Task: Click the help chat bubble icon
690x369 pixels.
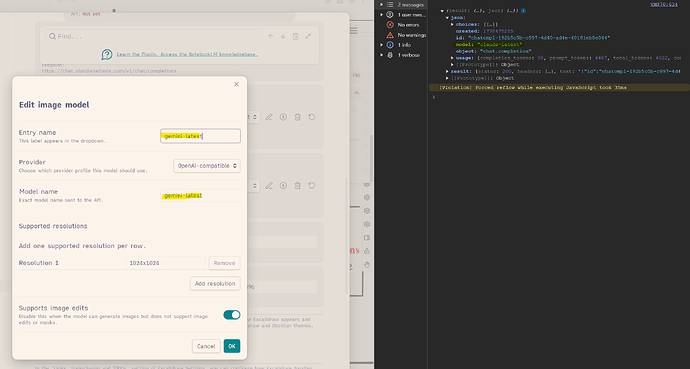Action: pos(107,55)
